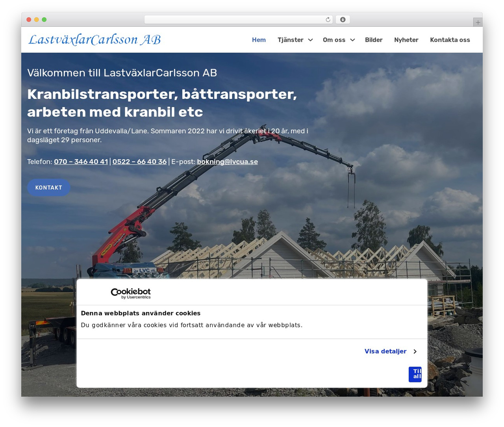Click the 'Denna webbplats använder cookies' title

pyautogui.click(x=141, y=313)
